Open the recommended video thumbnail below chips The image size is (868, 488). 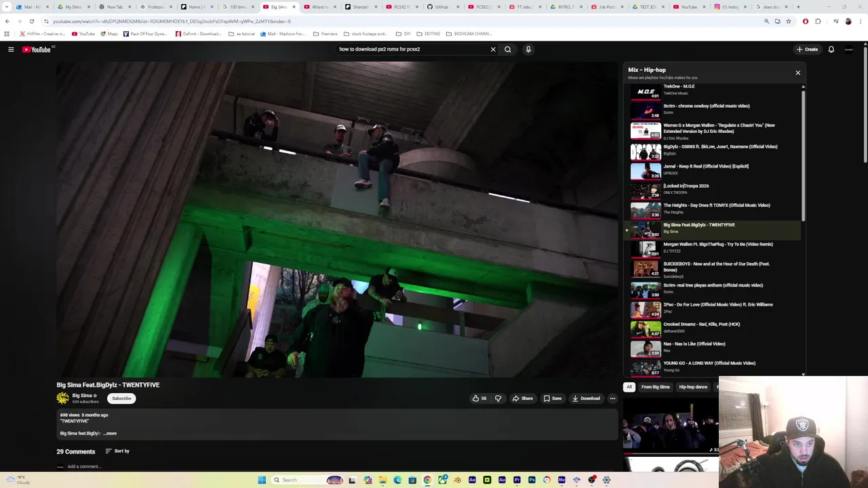coord(671,425)
